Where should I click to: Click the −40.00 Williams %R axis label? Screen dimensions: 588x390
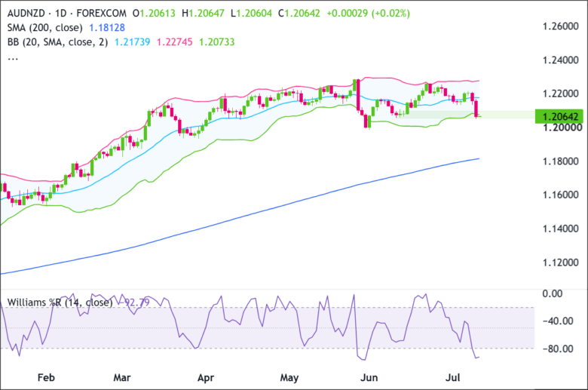(x=558, y=321)
